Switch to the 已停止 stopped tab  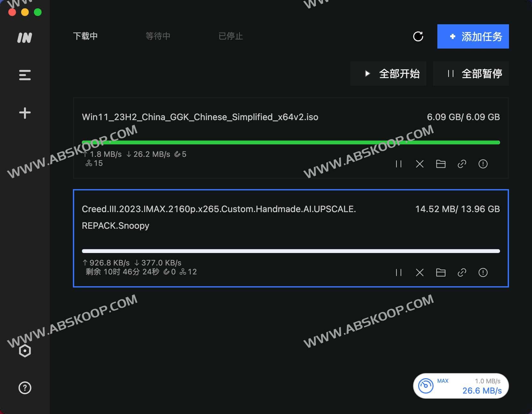point(231,36)
